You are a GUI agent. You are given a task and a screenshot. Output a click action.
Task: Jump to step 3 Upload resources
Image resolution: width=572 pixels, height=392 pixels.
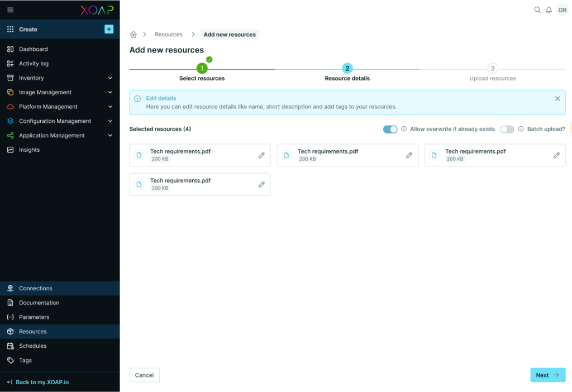click(493, 69)
